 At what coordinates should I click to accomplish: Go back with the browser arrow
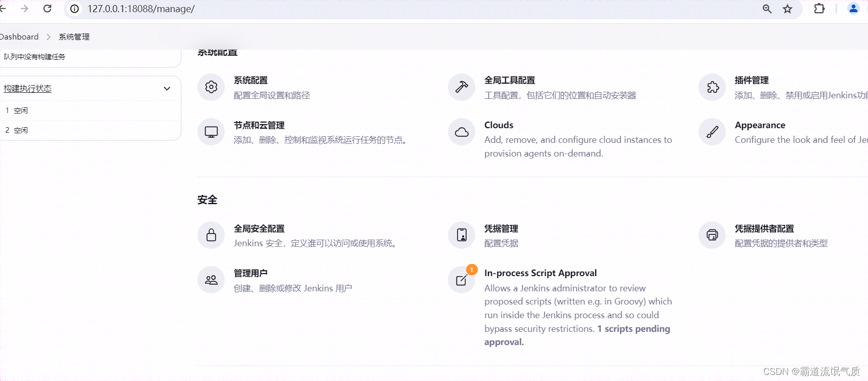coord(3,9)
